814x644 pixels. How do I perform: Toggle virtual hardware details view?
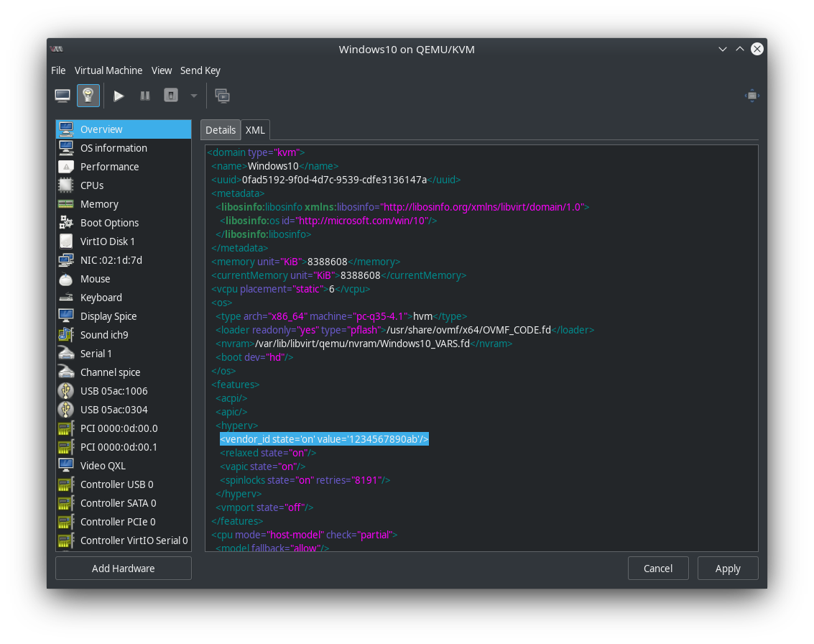[x=88, y=96]
